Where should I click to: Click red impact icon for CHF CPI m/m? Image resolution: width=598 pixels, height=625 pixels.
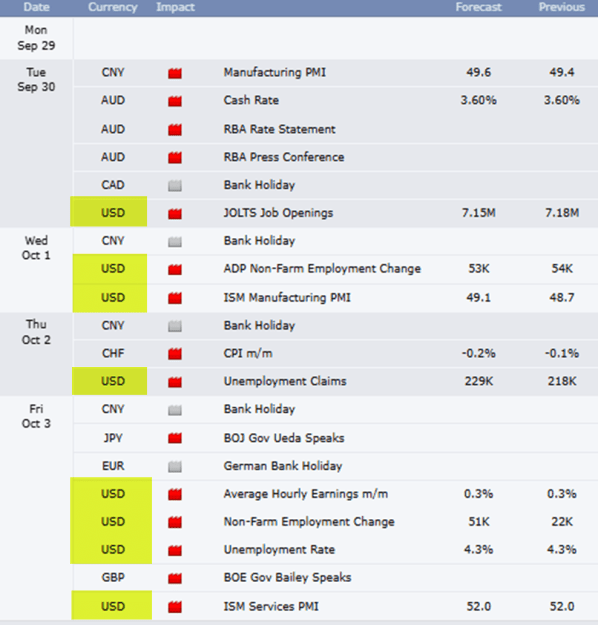175,354
